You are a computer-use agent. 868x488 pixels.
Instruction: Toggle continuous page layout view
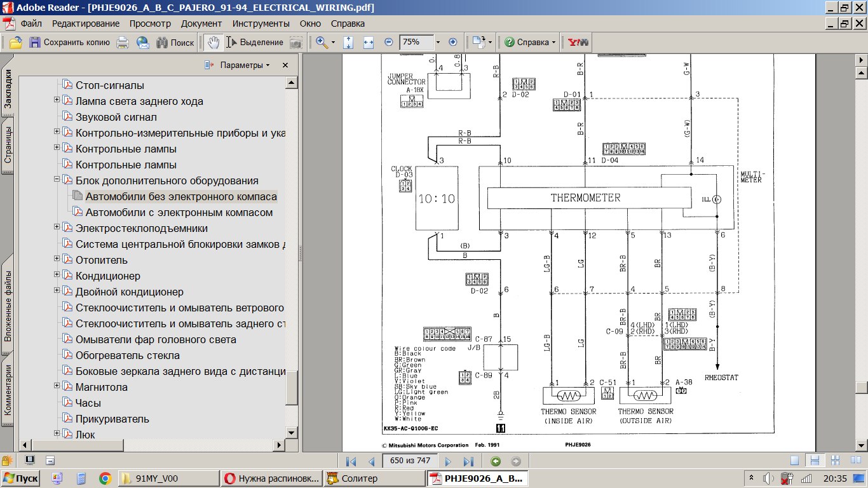(813, 461)
